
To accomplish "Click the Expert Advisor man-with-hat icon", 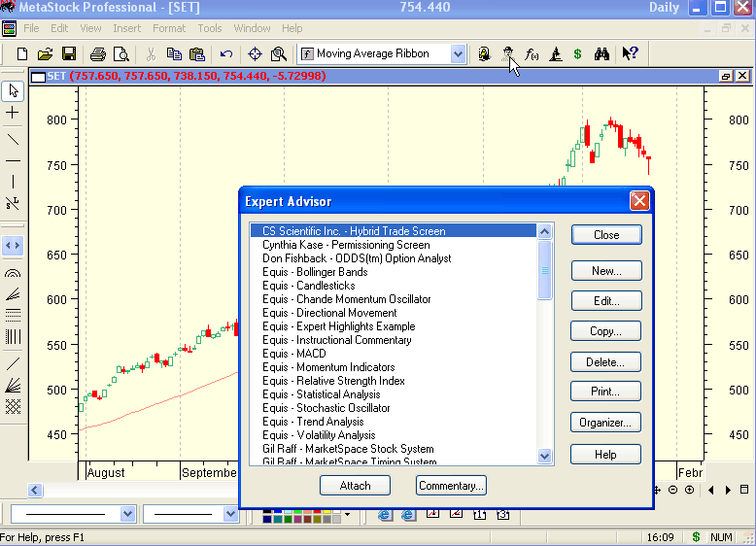I will pyautogui.click(x=507, y=54).
